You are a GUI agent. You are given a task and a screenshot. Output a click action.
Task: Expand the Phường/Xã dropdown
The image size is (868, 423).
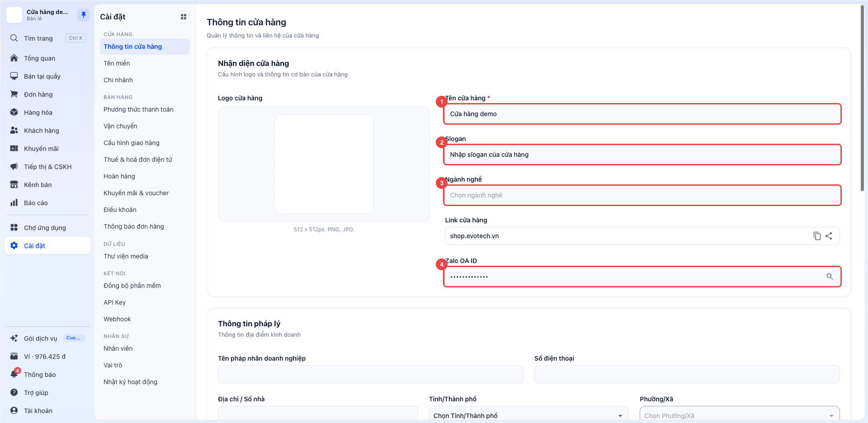pyautogui.click(x=740, y=415)
